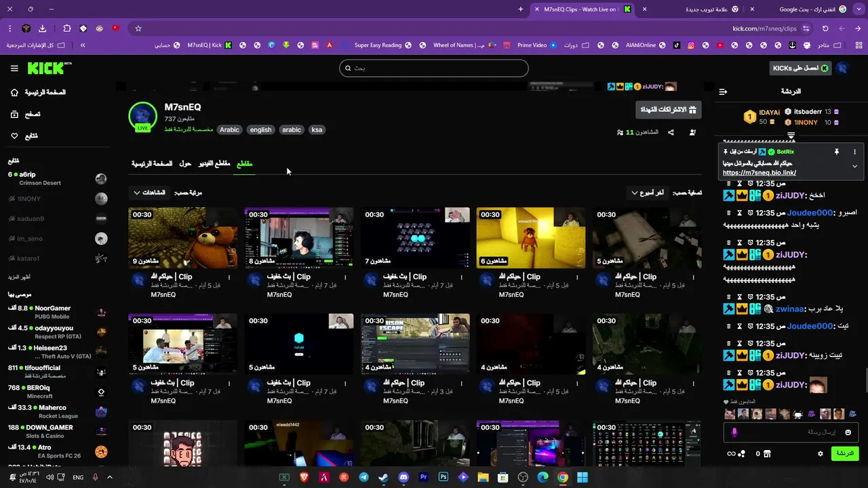The height and width of the screenshot is (488, 868).
Task: Click the Arabic capitalized tag
Action: point(229,129)
